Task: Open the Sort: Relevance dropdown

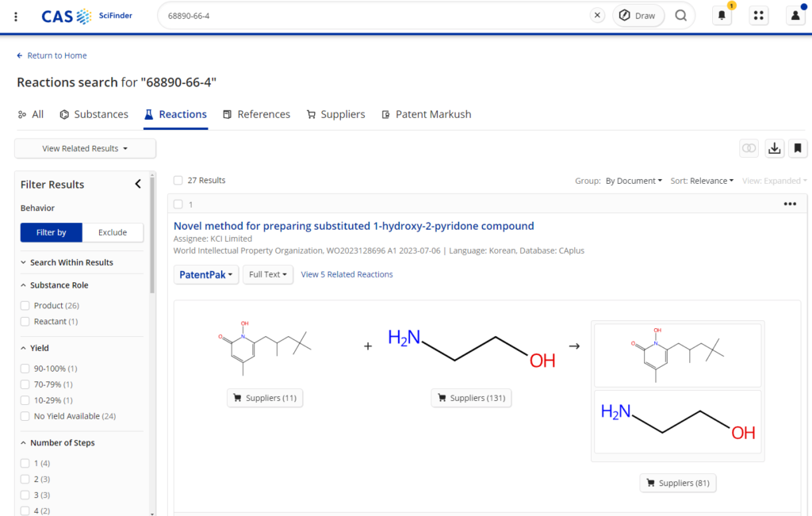Action: (x=702, y=181)
